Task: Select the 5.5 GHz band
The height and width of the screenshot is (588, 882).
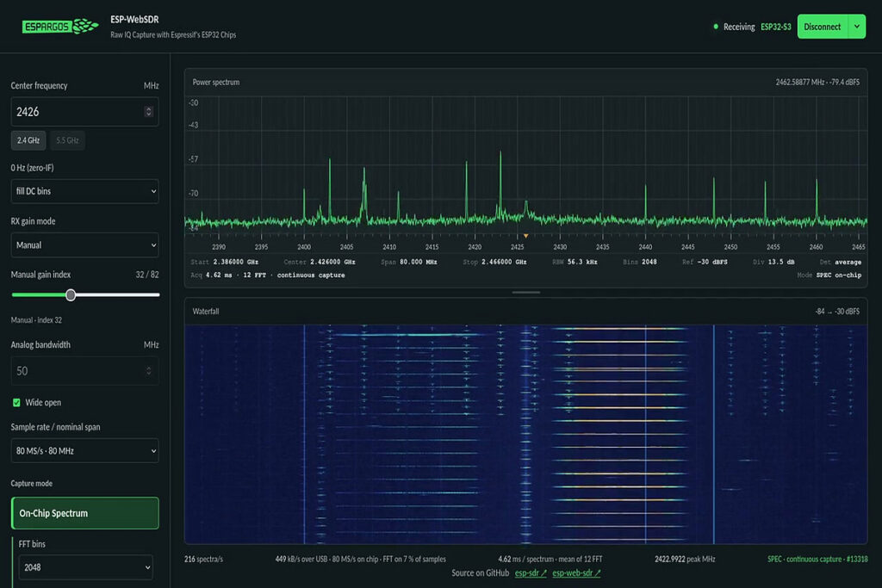Action: [67, 140]
